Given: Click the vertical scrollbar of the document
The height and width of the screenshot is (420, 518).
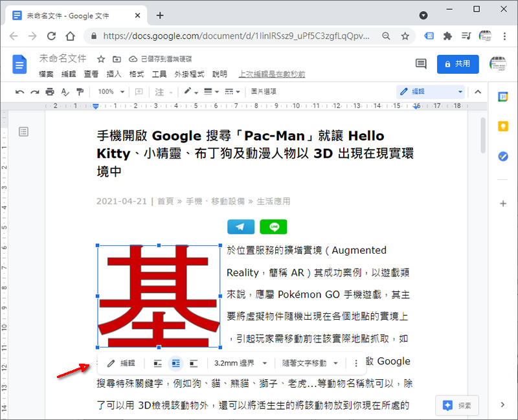Looking at the screenshot, I should click(482, 135).
